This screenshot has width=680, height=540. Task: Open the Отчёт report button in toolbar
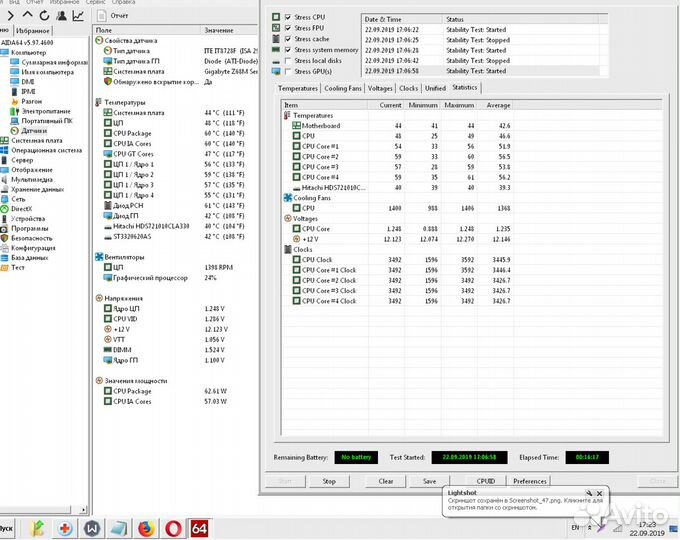coord(113,16)
